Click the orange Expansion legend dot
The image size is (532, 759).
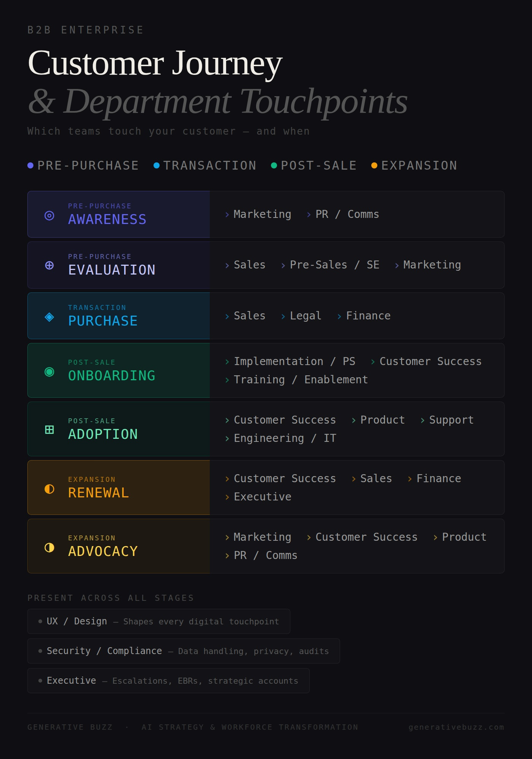374,165
